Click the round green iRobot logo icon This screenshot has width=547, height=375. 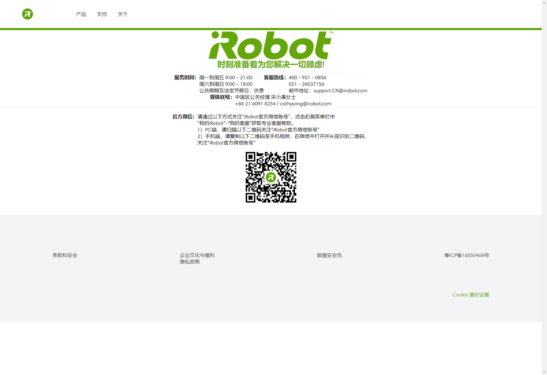click(x=28, y=14)
